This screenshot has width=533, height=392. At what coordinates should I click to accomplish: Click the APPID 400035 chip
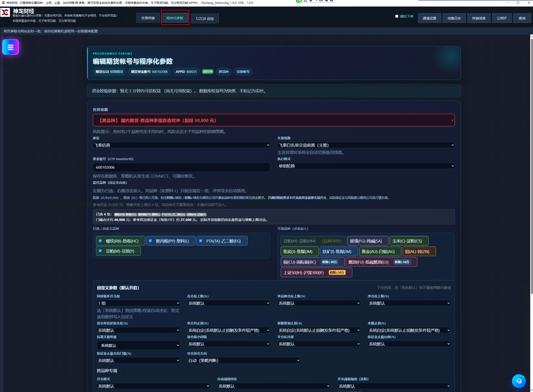coord(186,72)
